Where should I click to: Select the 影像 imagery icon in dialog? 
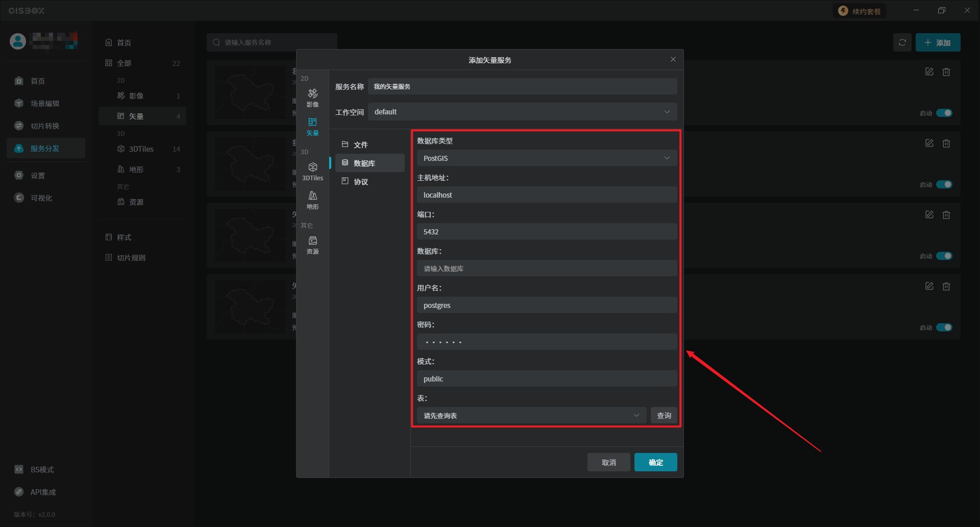click(312, 97)
